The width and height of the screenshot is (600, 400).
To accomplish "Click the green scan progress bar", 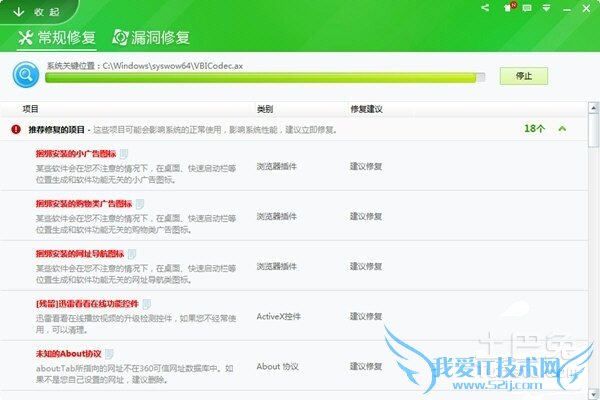I will click(265, 77).
